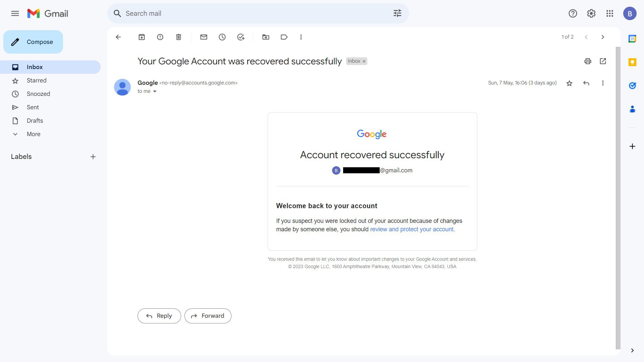Collapse the main navigation menu
The width and height of the screenshot is (644, 362).
pos(15,13)
